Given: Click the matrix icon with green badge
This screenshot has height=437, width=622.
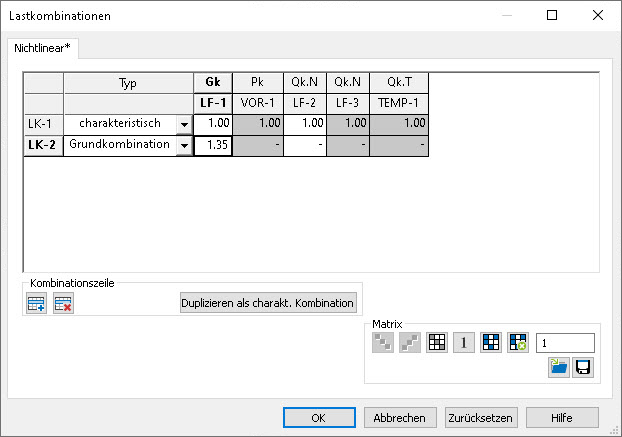Looking at the screenshot, I should coord(517,342).
